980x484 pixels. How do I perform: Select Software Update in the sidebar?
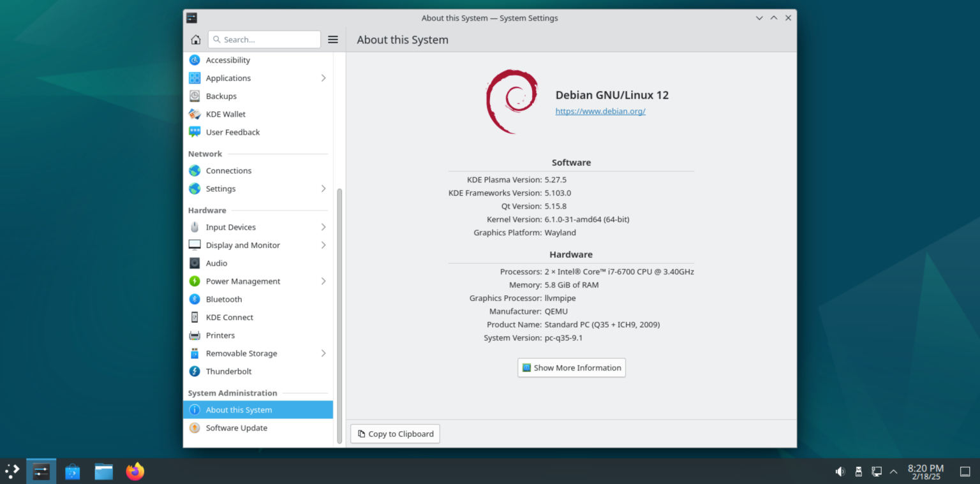236,428
